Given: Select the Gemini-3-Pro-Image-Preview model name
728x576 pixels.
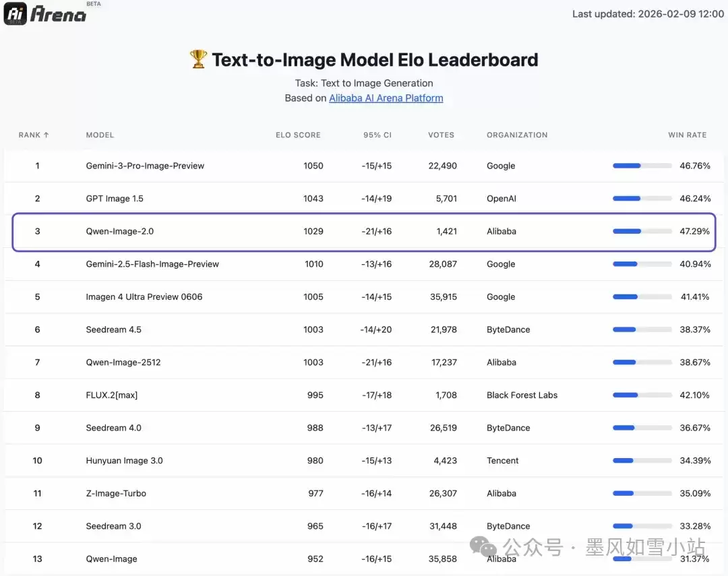Looking at the screenshot, I should 145,166.
